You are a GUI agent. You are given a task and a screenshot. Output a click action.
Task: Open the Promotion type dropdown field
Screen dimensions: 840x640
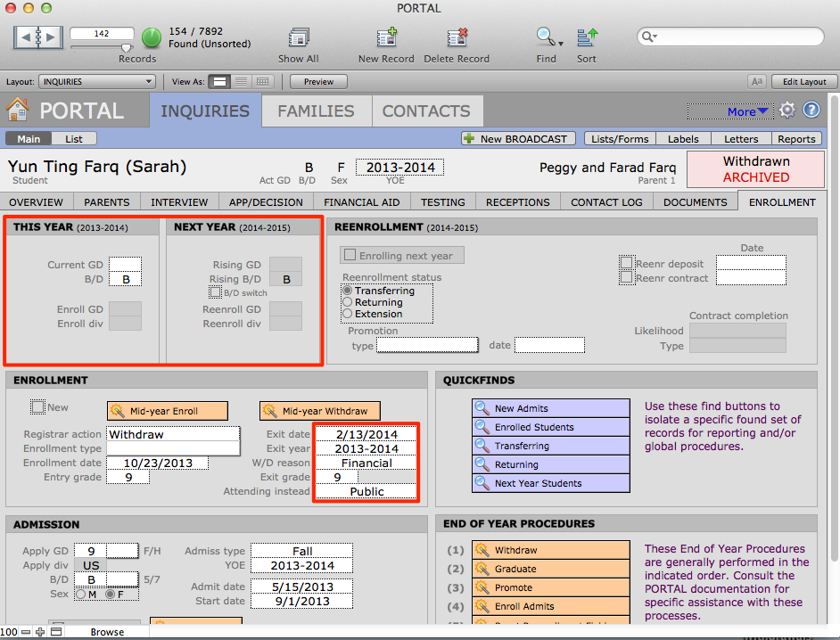click(x=427, y=345)
